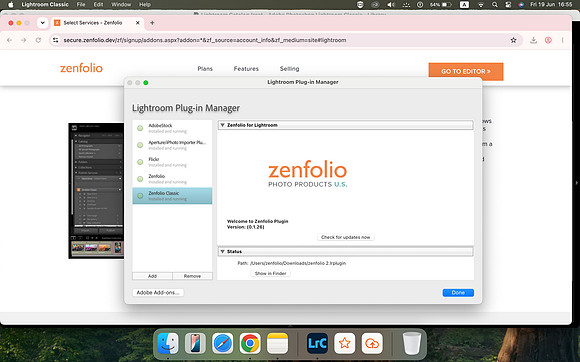Open the orange star app in Dock
This screenshot has width=580, height=362.
[x=344, y=344]
